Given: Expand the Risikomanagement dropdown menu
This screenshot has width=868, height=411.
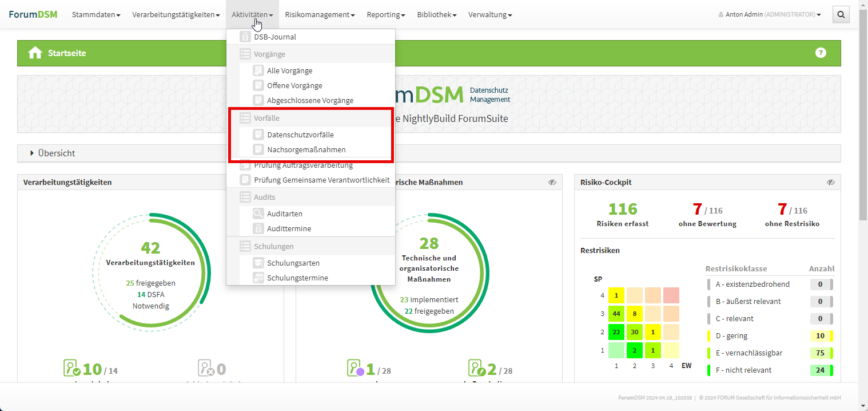Looking at the screenshot, I should (320, 14).
